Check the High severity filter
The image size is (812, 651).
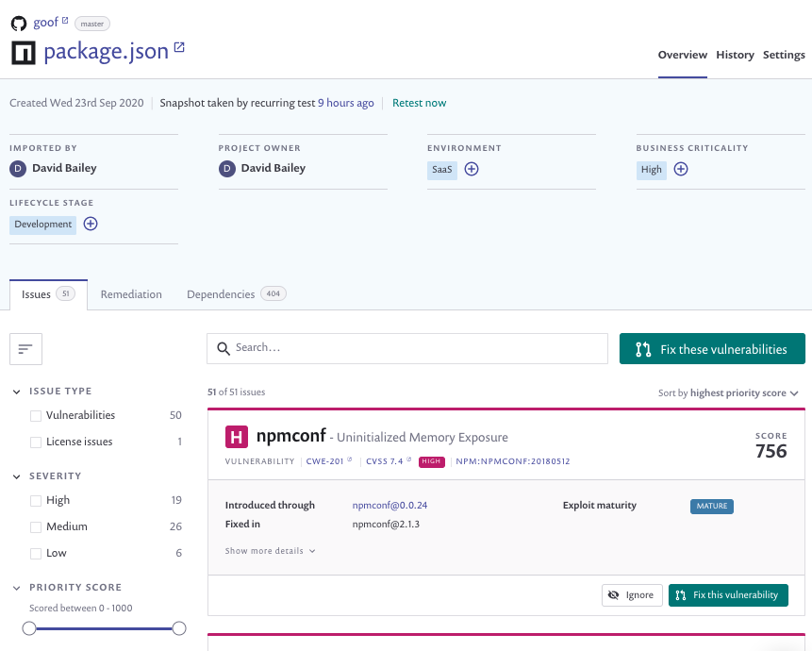pyautogui.click(x=36, y=501)
